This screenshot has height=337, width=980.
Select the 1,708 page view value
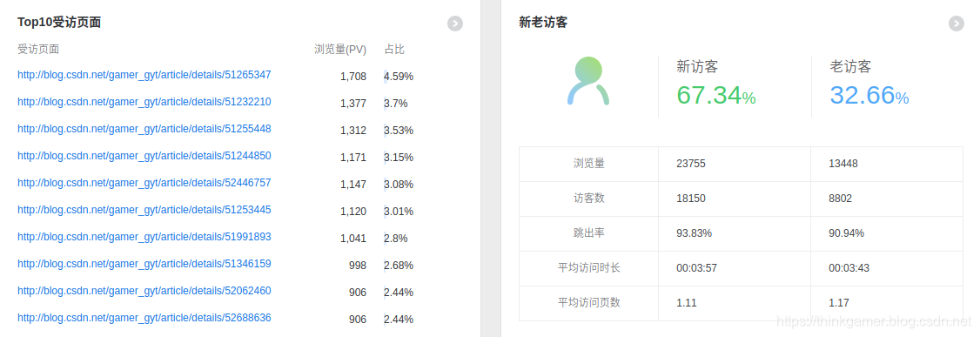click(x=353, y=77)
